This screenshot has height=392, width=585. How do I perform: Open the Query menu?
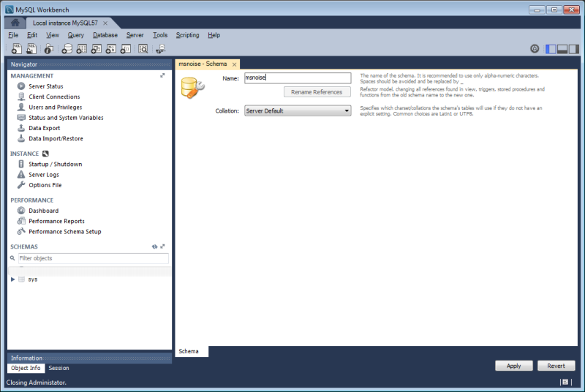[76, 35]
